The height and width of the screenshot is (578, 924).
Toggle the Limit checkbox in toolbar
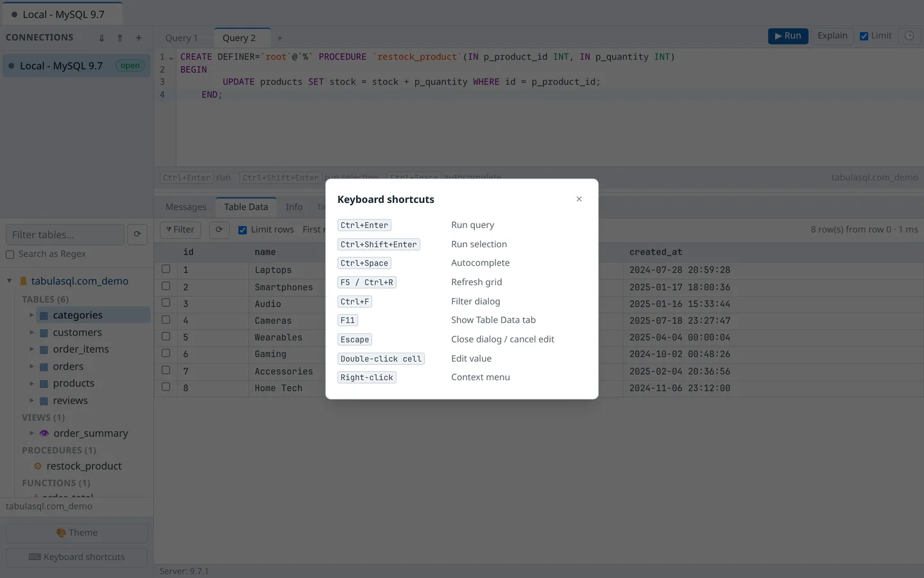864,36
